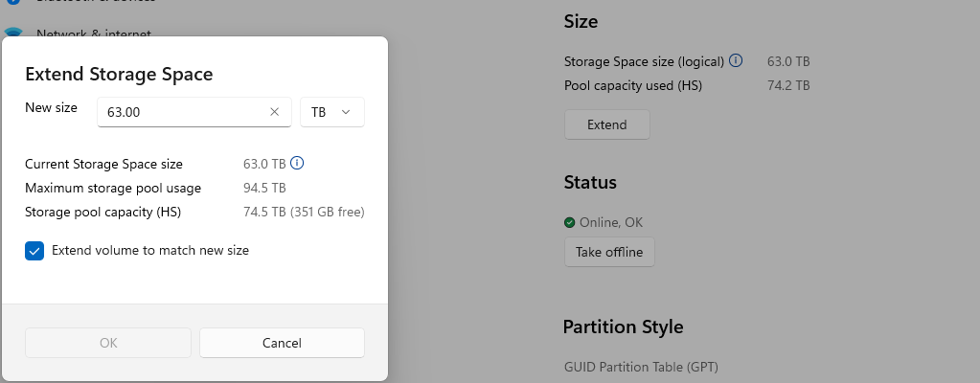Click the Extend button under Size

click(x=606, y=124)
